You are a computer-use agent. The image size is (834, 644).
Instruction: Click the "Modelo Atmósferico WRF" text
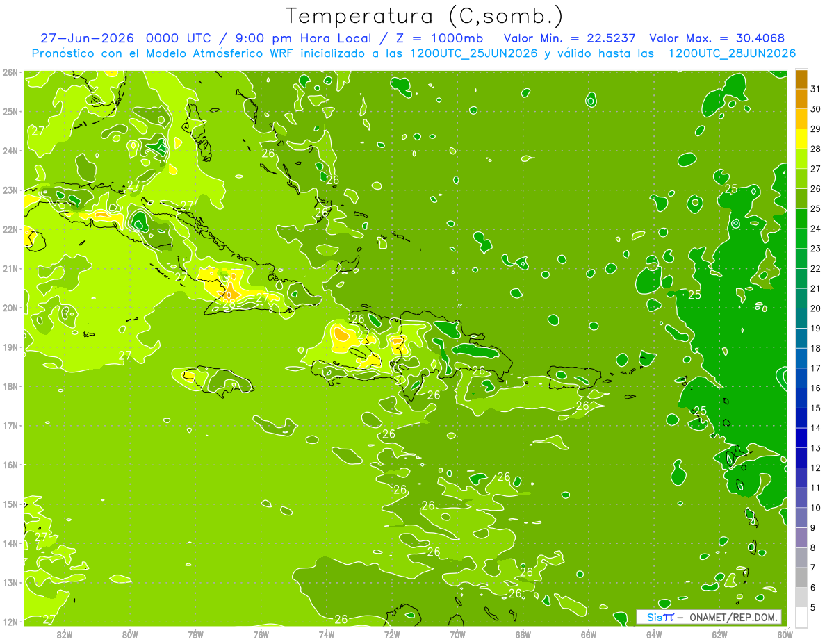point(219,53)
